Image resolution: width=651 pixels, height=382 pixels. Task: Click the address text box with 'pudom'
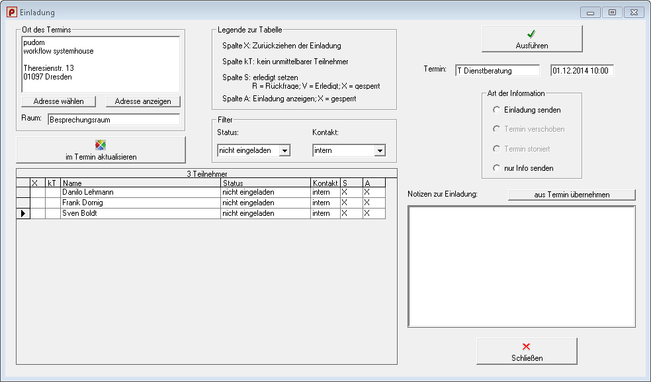tap(100, 64)
